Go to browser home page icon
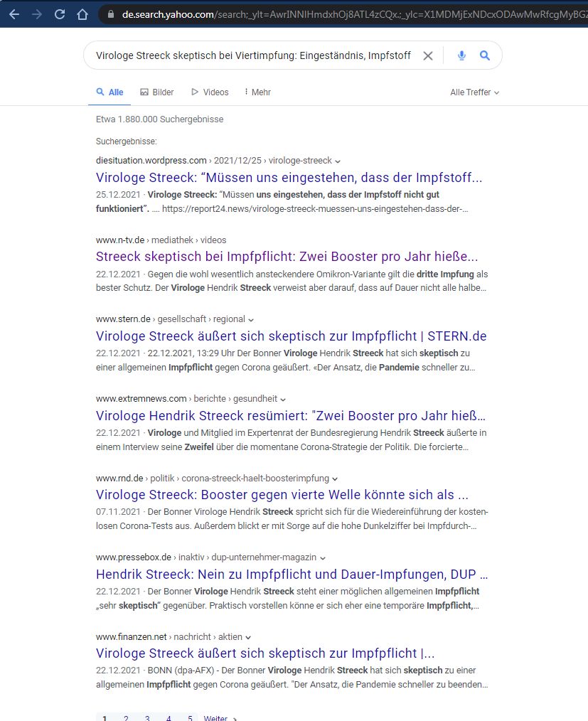 point(82,14)
